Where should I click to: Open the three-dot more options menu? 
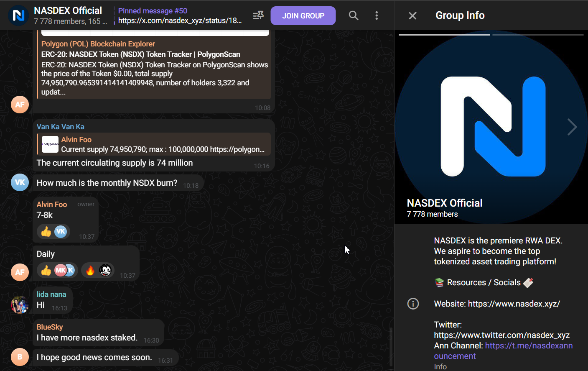tap(377, 15)
